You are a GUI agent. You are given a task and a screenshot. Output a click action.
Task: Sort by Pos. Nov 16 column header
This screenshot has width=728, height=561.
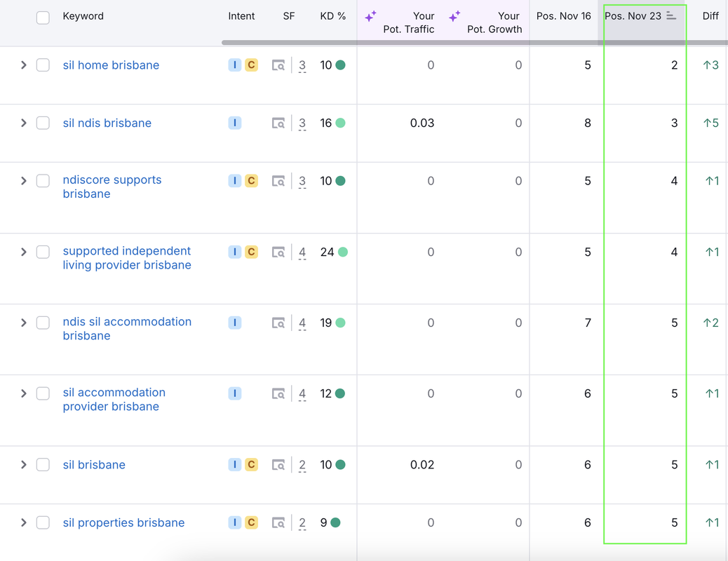point(564,16)
